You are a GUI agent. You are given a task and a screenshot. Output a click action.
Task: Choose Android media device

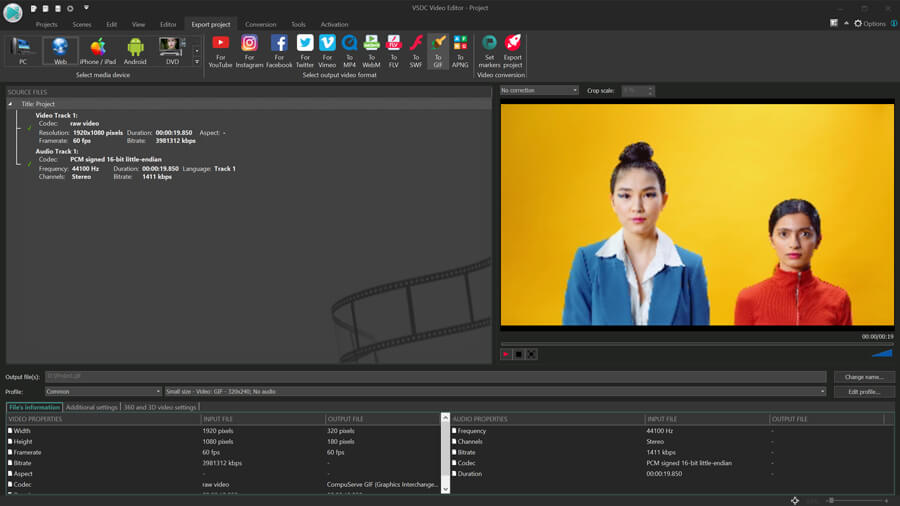[135, 50]
